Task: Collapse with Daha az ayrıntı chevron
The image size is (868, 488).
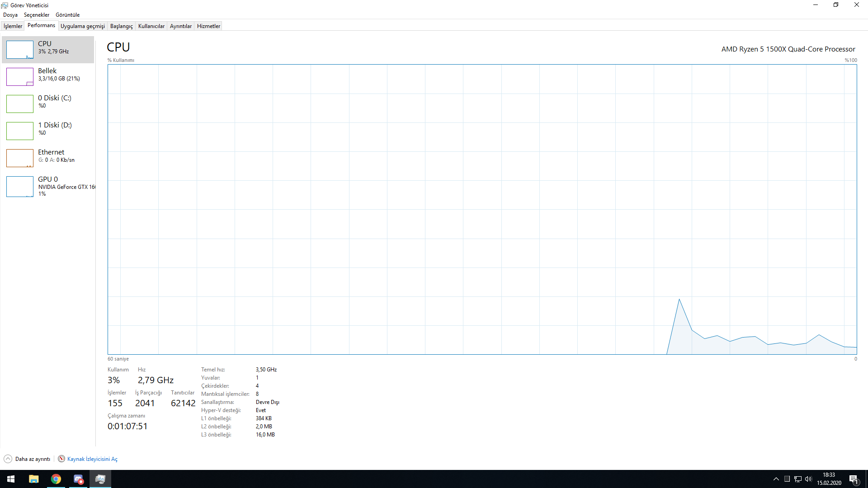Action: (8, 459)
